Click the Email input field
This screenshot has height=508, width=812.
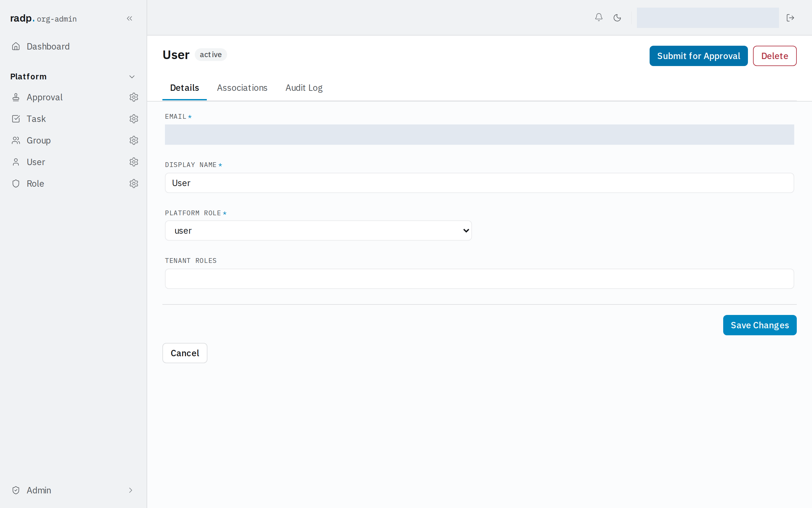[x=479, y=135]
